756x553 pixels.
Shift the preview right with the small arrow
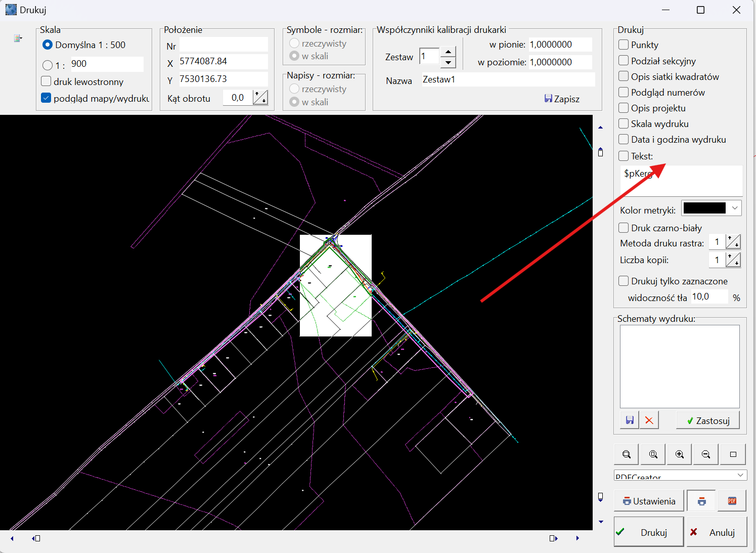[x=577, y=538]
